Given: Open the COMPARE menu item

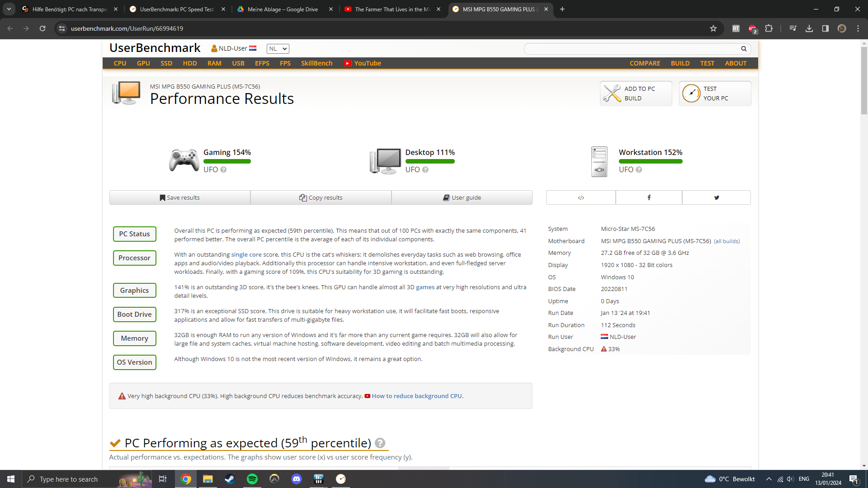Looking at the screenshot, I should [x=645, y=63].
